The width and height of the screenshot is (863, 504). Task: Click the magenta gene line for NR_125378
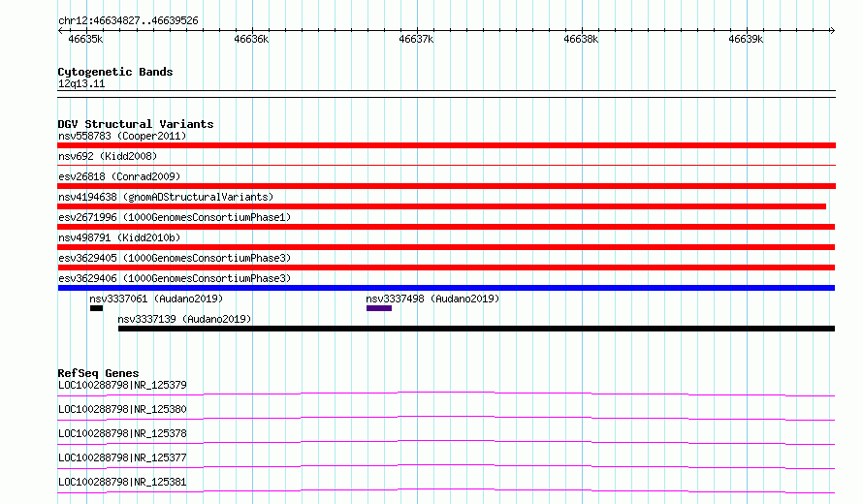pos(446,442)
